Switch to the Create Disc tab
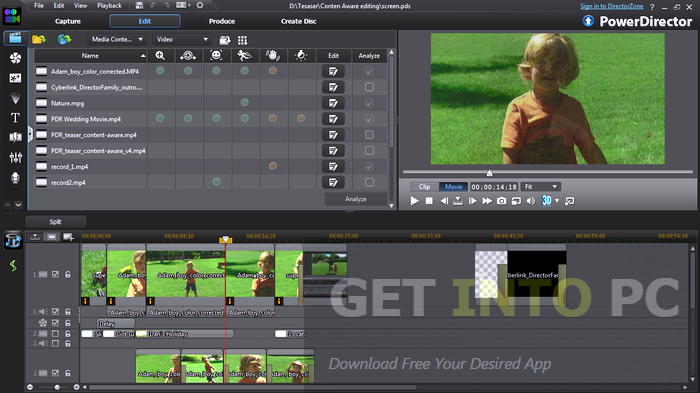The height and width of the screenshot is (393, 700). 299,21
